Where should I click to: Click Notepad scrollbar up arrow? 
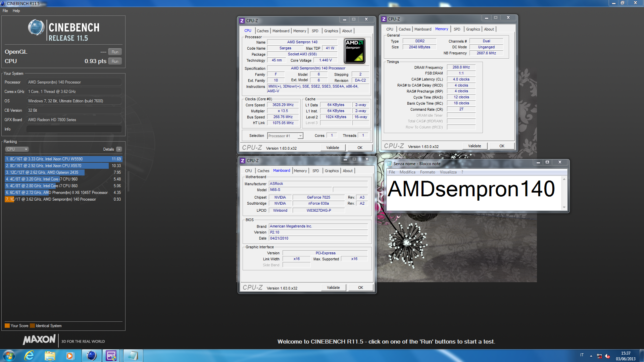(564, 179)
